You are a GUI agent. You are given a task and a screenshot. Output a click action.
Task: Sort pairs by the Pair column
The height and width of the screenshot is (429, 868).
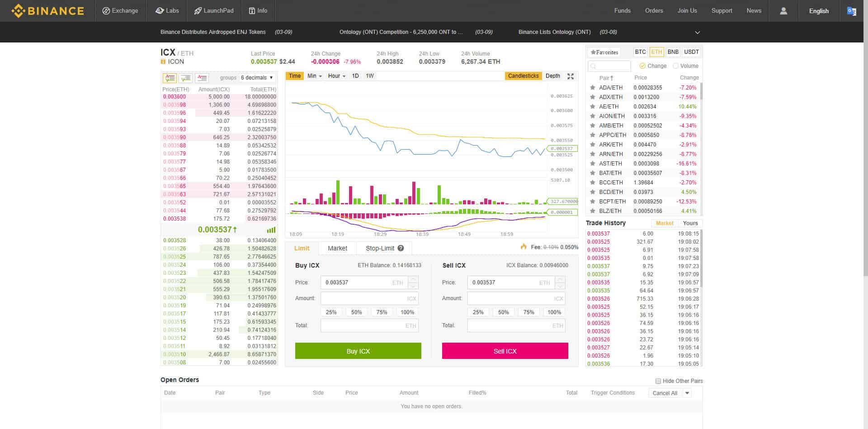pos(606,78)
